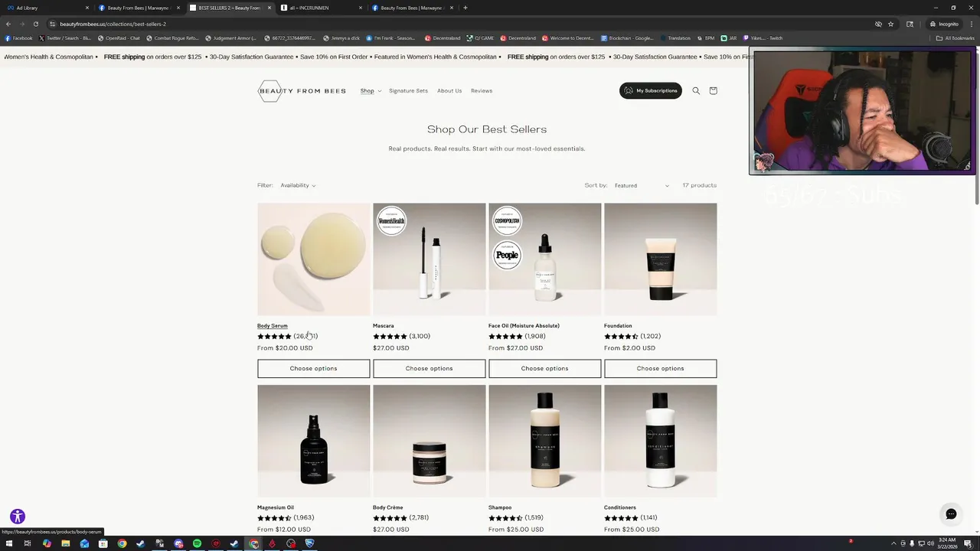Open the Windows Start button

coord(8,543)
